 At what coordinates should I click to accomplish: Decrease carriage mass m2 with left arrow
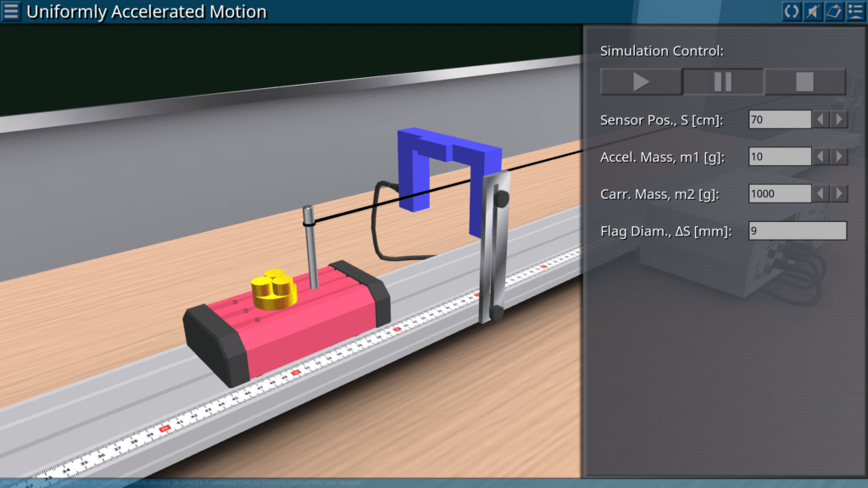coord(821,194)
